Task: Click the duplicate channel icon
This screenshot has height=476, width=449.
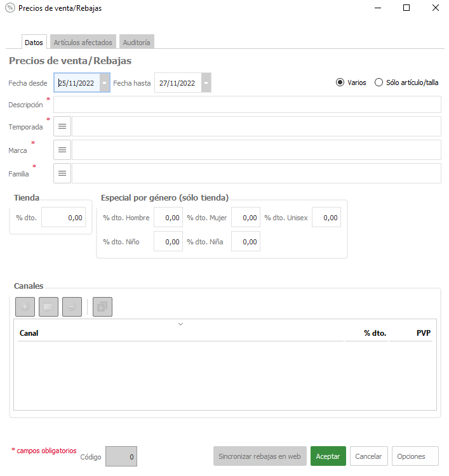Action: point(102,307)
